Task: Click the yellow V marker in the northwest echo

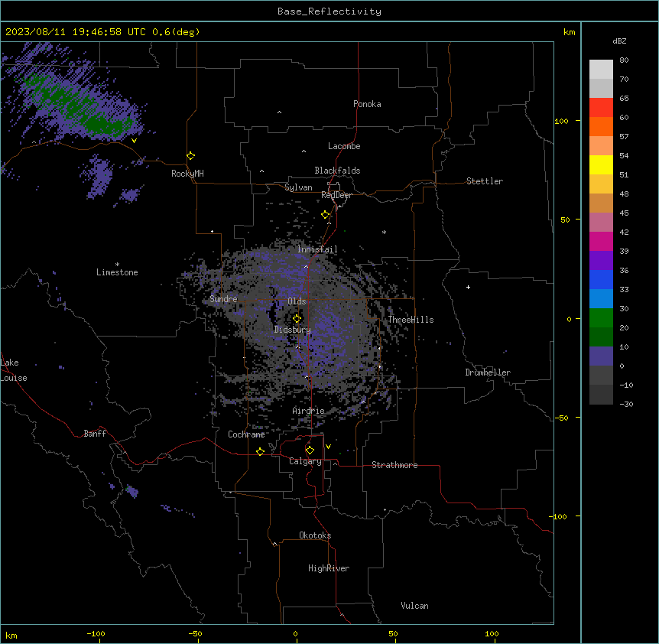Action: pos(134,141)
